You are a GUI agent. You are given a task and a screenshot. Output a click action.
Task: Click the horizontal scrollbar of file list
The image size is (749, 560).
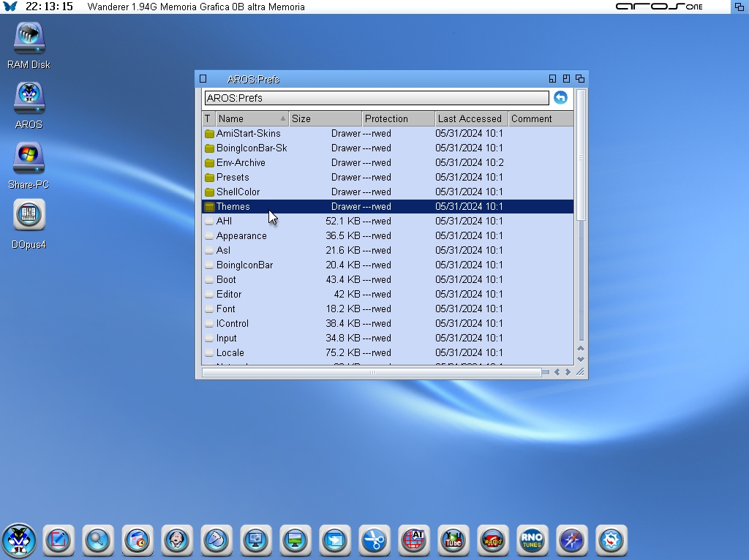point(372,372)
